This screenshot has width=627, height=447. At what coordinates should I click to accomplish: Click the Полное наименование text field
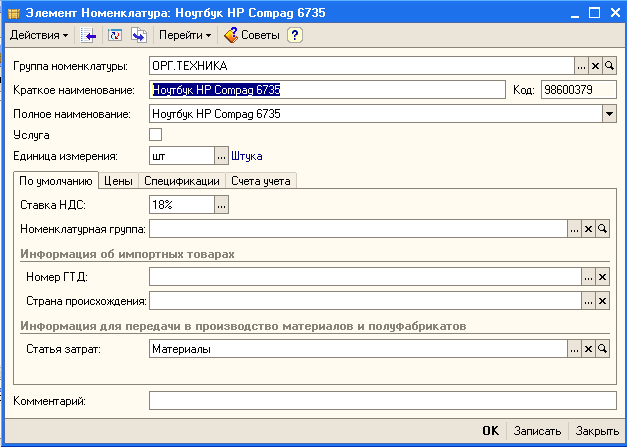(x=375, y=114)
